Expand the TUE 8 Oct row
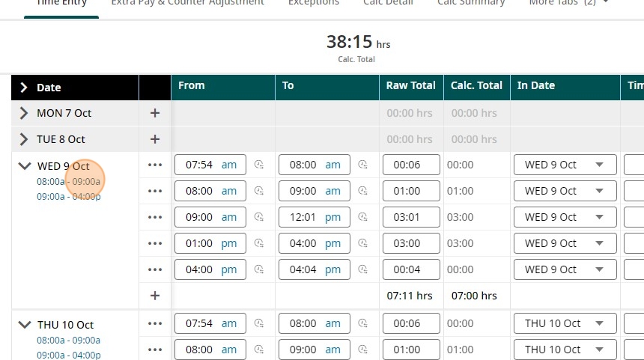Image resolution: width=644 pixels, height=360 pixels. (x=24, y=139)
